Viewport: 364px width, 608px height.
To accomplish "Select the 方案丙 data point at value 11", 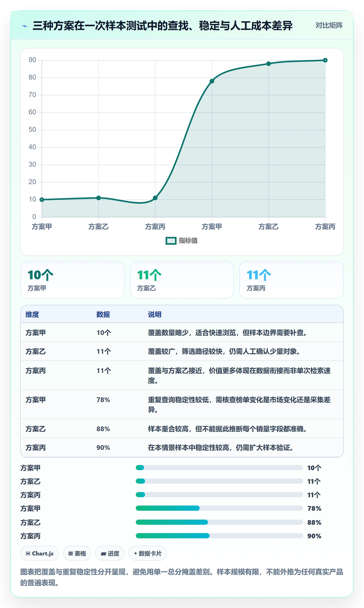I will [155, 198].
